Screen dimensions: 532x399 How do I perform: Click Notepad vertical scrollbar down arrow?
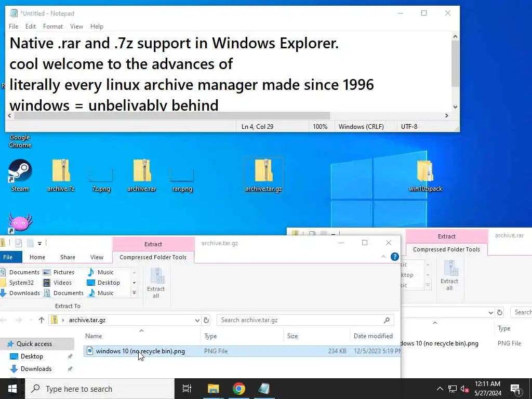tap(455, 107)
